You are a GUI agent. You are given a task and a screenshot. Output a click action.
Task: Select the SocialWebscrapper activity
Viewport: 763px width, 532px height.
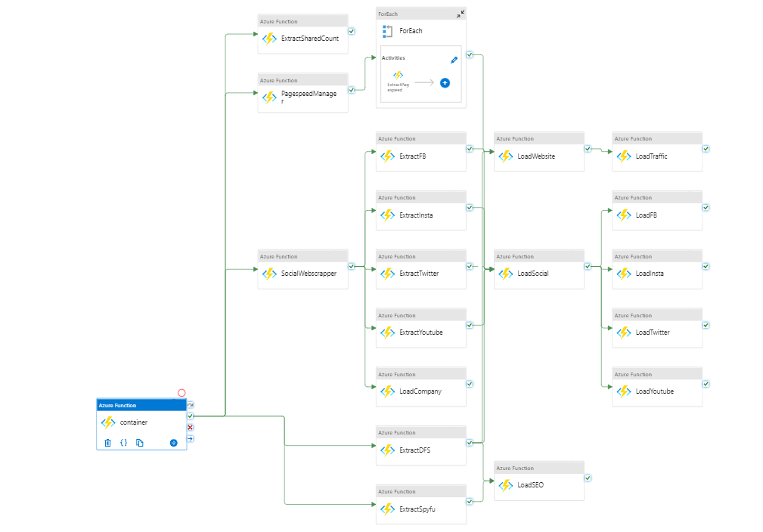point(302,274)
